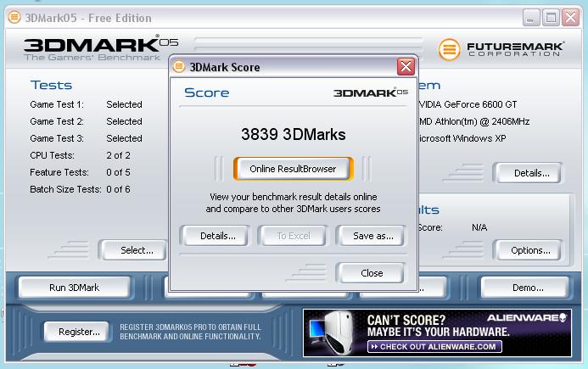Click the 3DMark05 main window title icon

coord(14,17)
